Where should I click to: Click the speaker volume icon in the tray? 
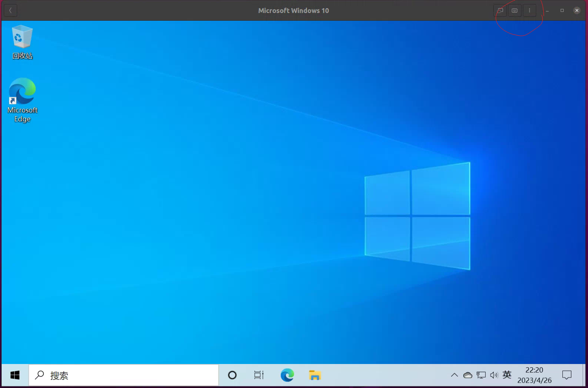tap(494, 375)
